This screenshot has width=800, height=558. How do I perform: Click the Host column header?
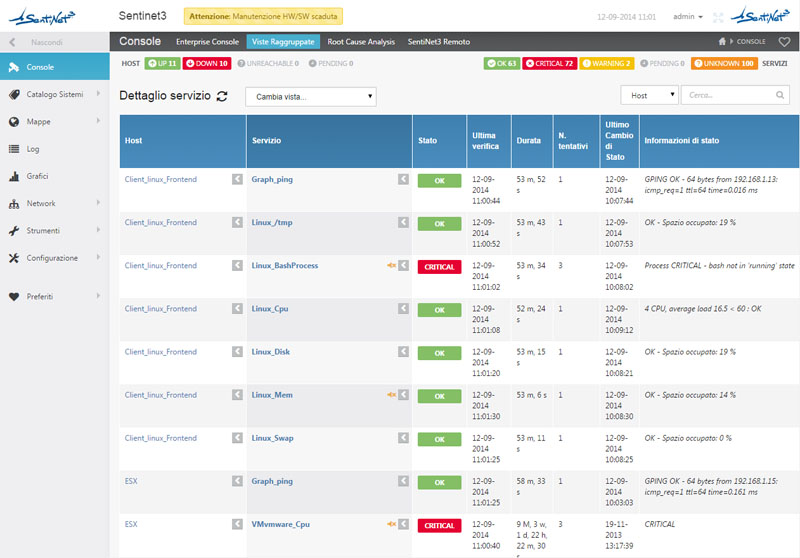183,141
